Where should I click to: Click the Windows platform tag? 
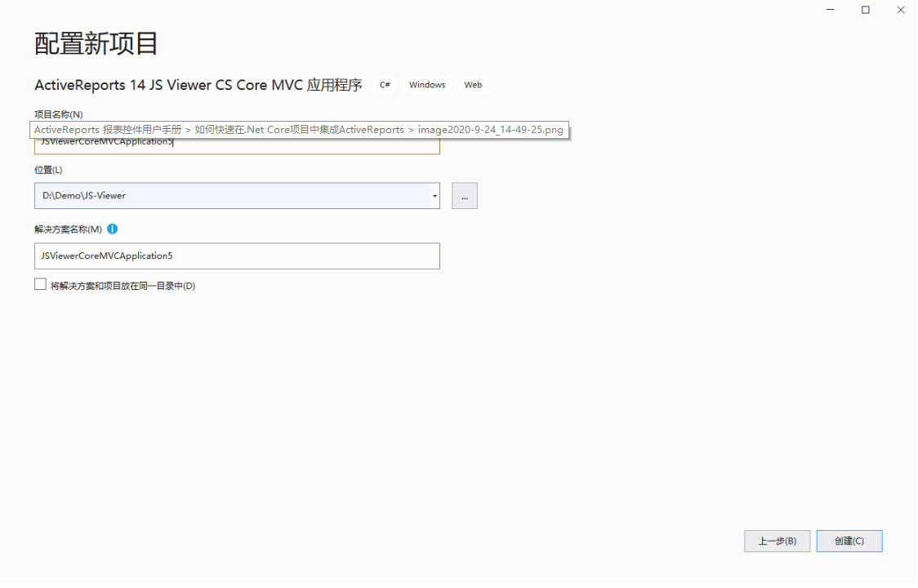click(x=427, y=85)
